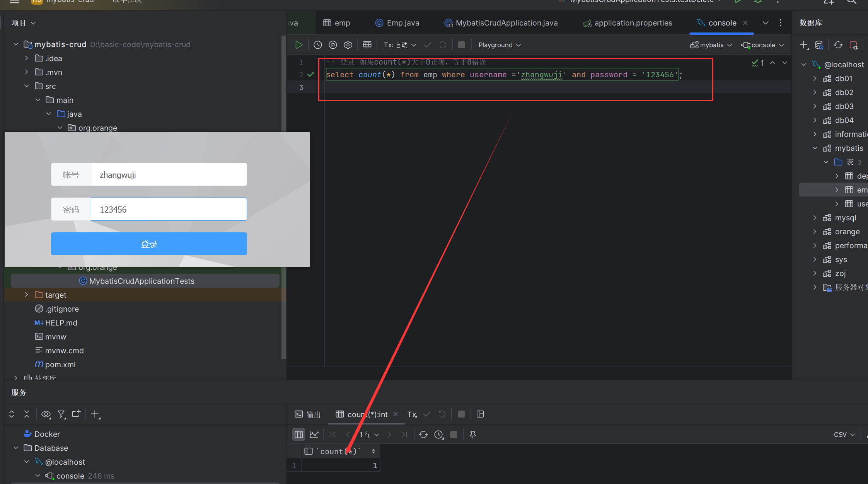The width and height of the screenshot is (868, 484).
Task: Click the next highlighted problem down arrow
Action: [785, 63]
